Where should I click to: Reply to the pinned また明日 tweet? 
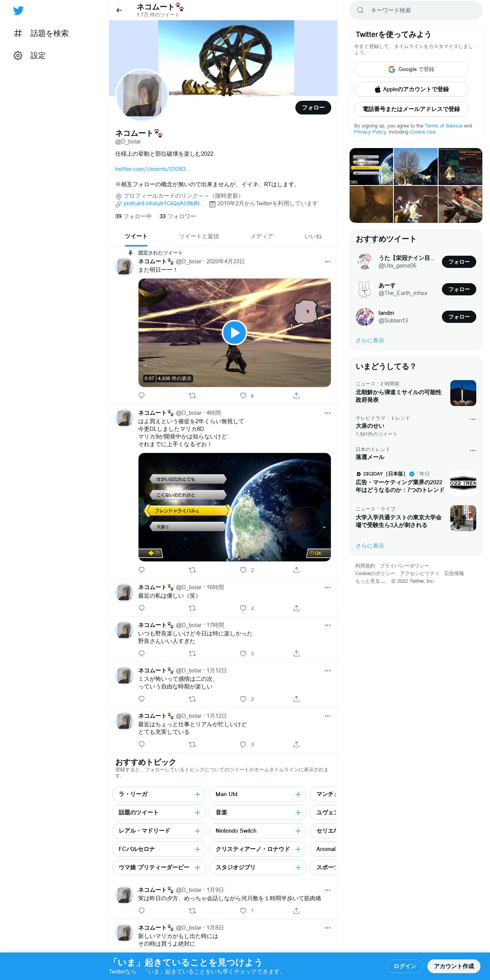142,396
